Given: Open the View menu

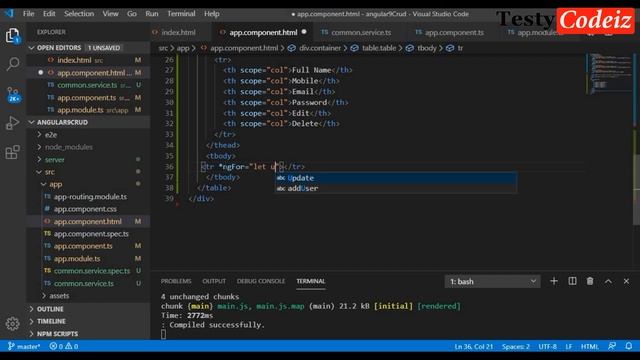Looking at the screenshot, I should [110, 13].
